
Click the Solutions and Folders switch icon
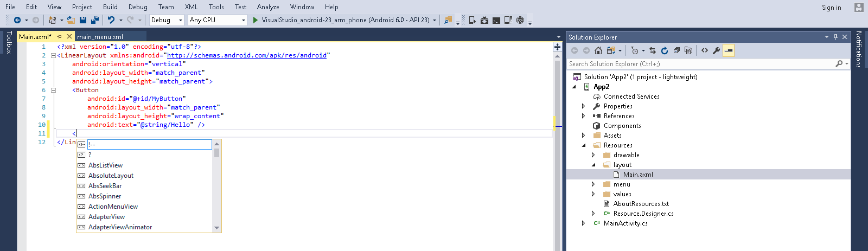611,50
